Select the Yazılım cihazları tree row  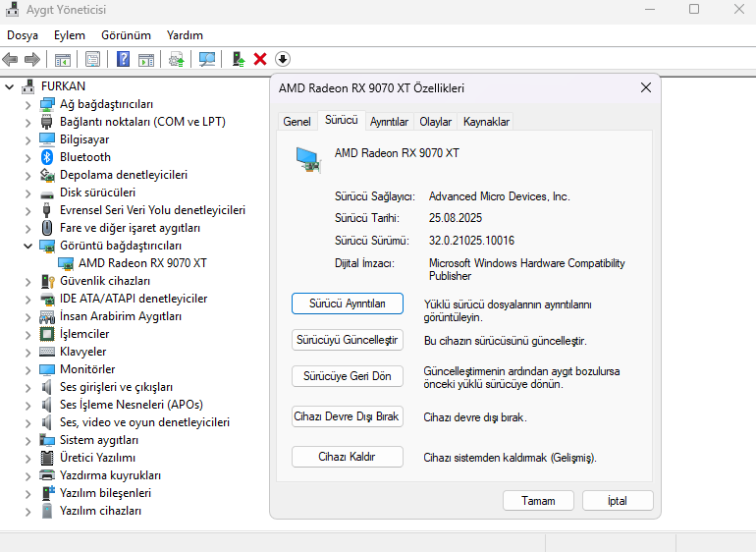pos(100,511)
